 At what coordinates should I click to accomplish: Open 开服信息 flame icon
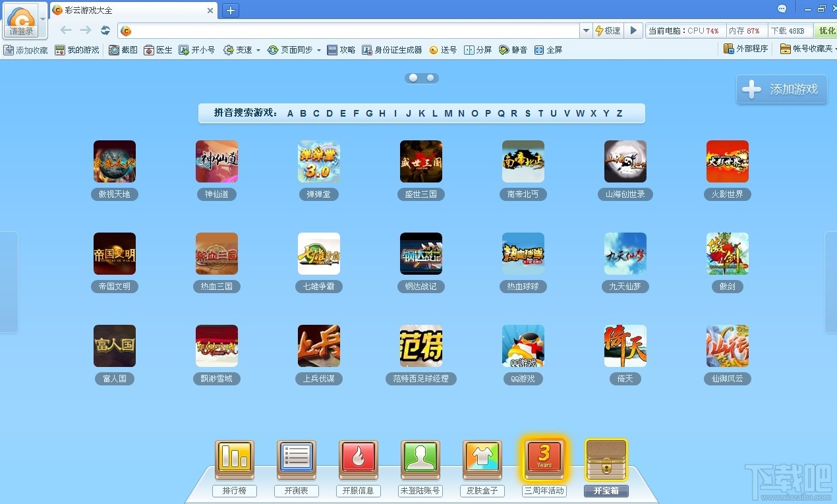point(359,459)
